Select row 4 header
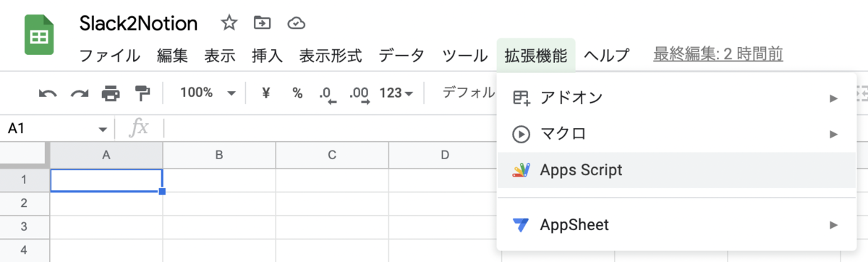This screenshot has height=262, width=868. pyautogui.click(x=24, y=250)
